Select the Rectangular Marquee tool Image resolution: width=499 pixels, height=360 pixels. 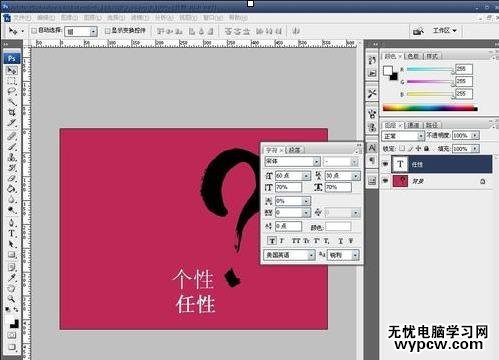coord(12,81)
